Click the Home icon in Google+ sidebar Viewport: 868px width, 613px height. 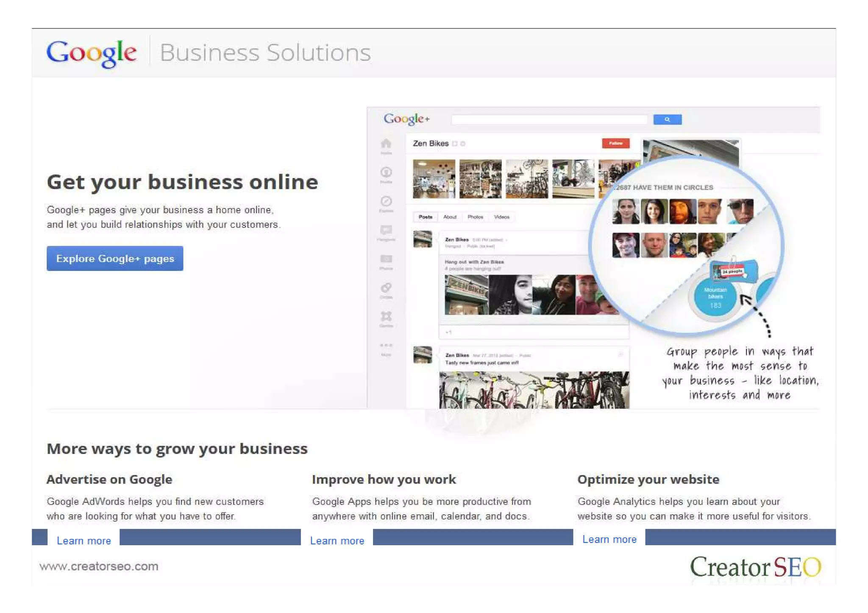386,144
